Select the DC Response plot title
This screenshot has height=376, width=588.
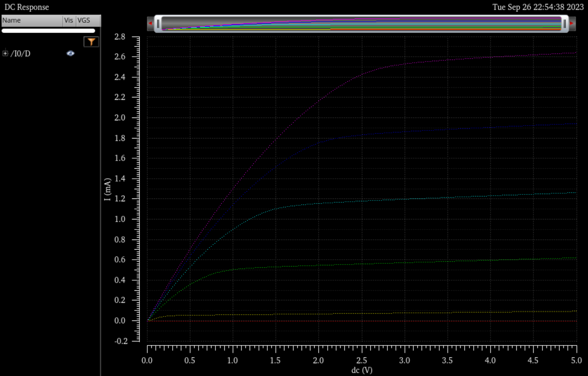(27, 7)
